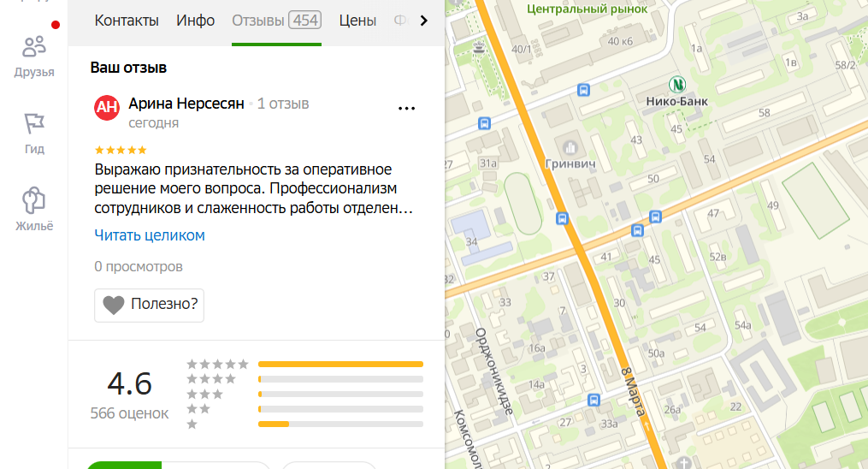
Task: Open the Жильё section in sidebar
Action: coord(33,210)
